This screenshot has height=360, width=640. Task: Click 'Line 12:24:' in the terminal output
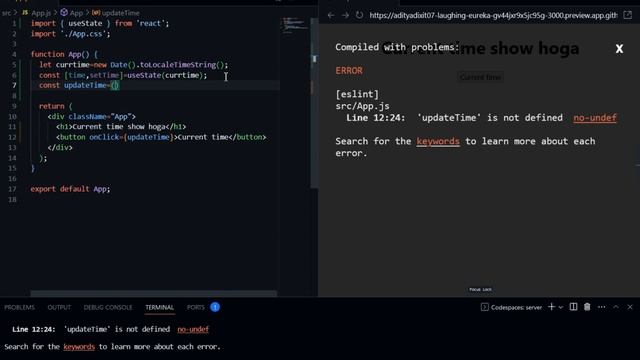(34, 329)
